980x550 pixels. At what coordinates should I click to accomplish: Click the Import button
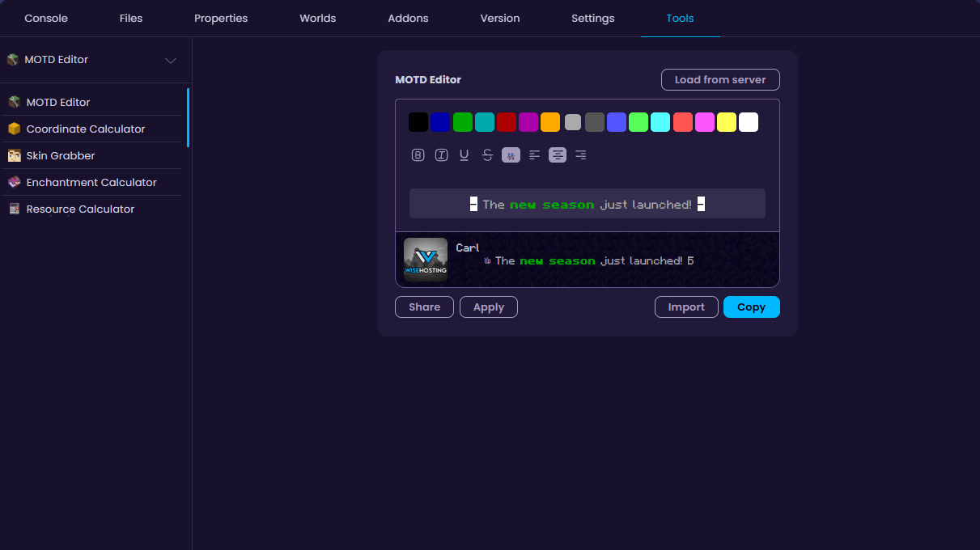686,307
